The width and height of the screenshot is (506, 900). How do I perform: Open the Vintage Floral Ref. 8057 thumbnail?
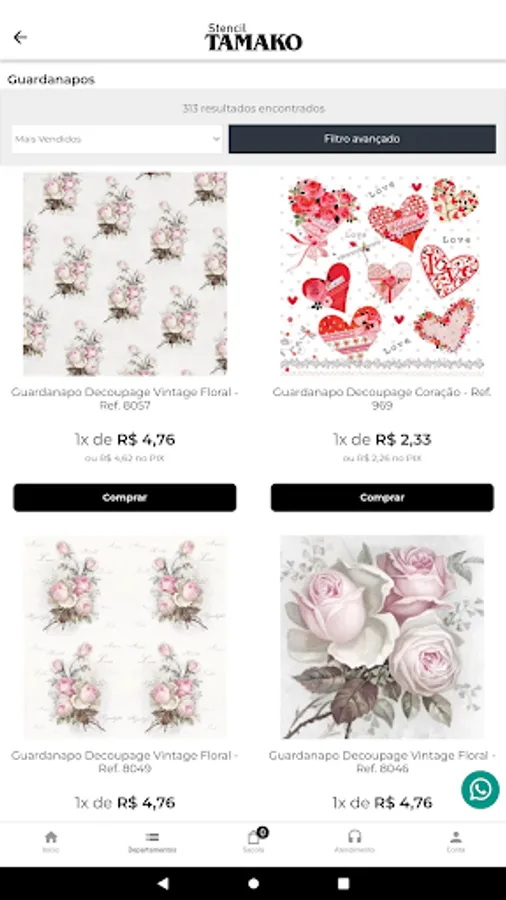click(x=125, y=274)
